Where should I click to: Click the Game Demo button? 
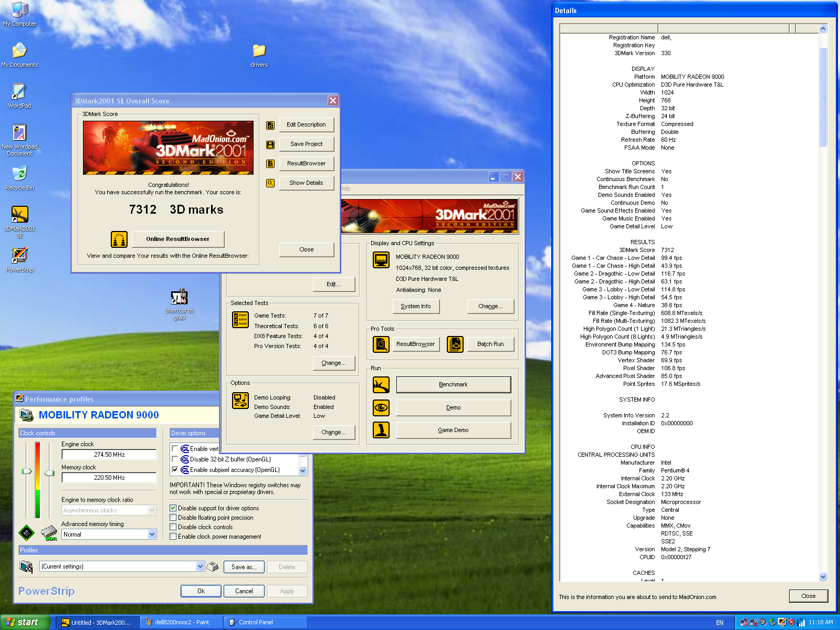[454, 430]
